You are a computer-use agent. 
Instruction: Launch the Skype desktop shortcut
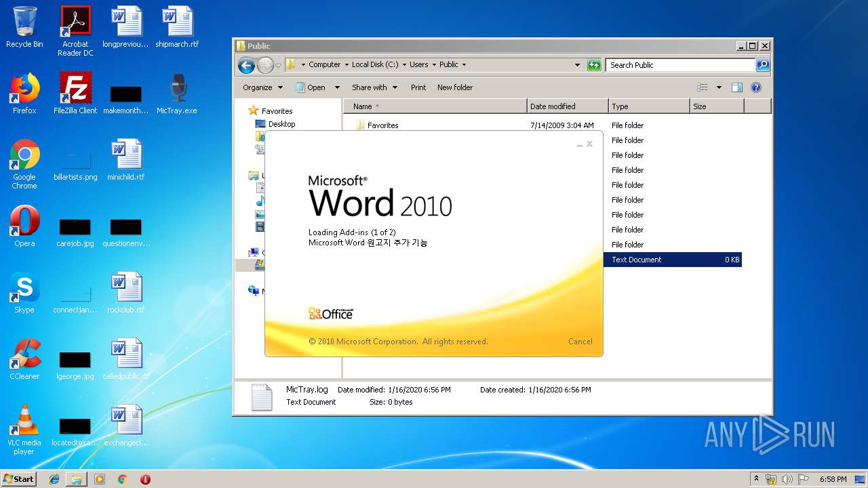click(24, 293)
